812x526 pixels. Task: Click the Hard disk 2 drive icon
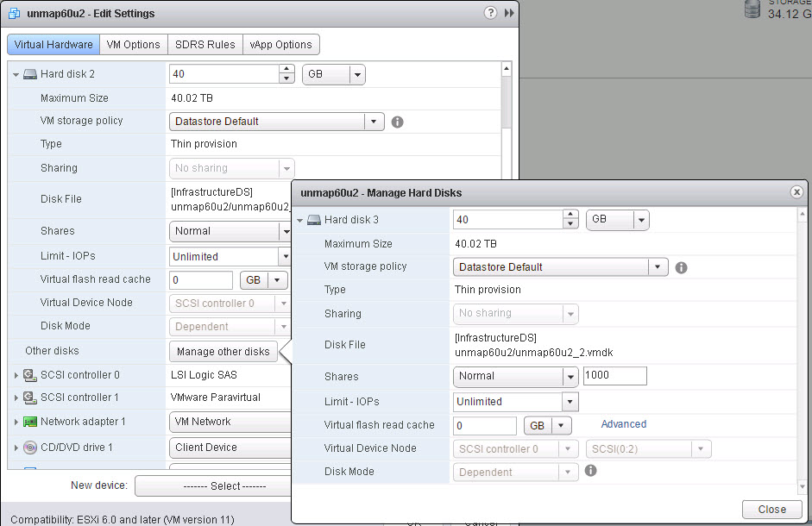(30, 74)
